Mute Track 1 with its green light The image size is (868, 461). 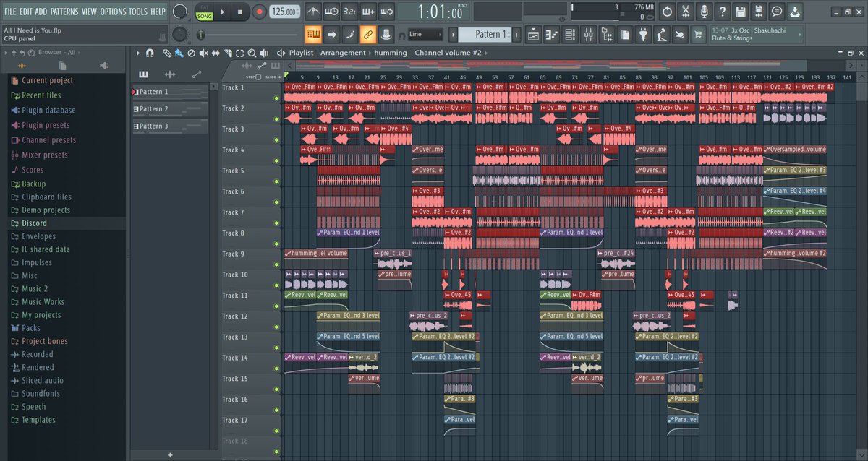click(276, 99)
